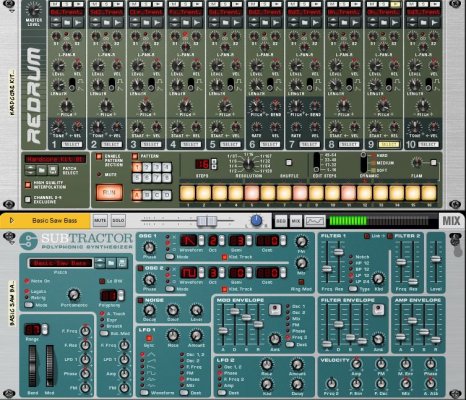Select pattern bank D
This screenshot has width=466, height=400.
tap(166, 195)
